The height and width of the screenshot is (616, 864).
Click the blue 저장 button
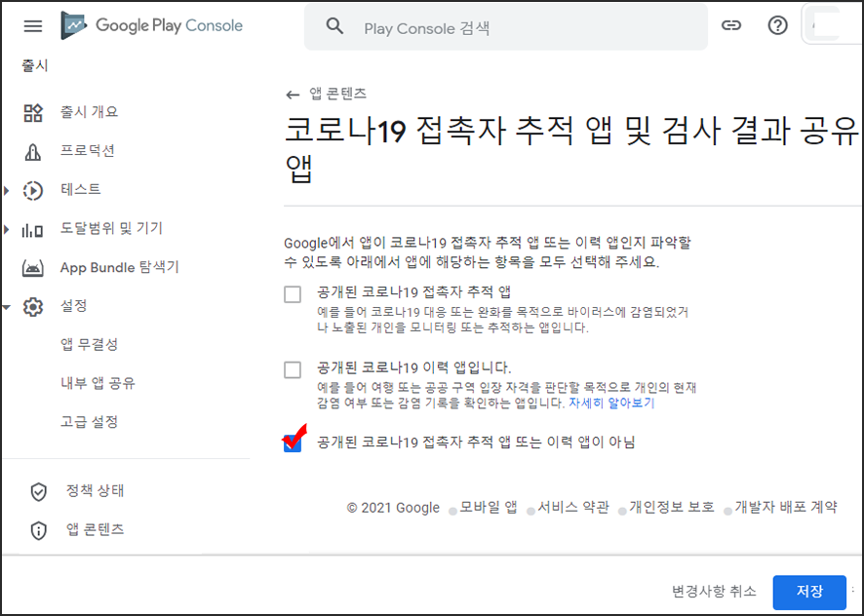[x=808, y=592]
